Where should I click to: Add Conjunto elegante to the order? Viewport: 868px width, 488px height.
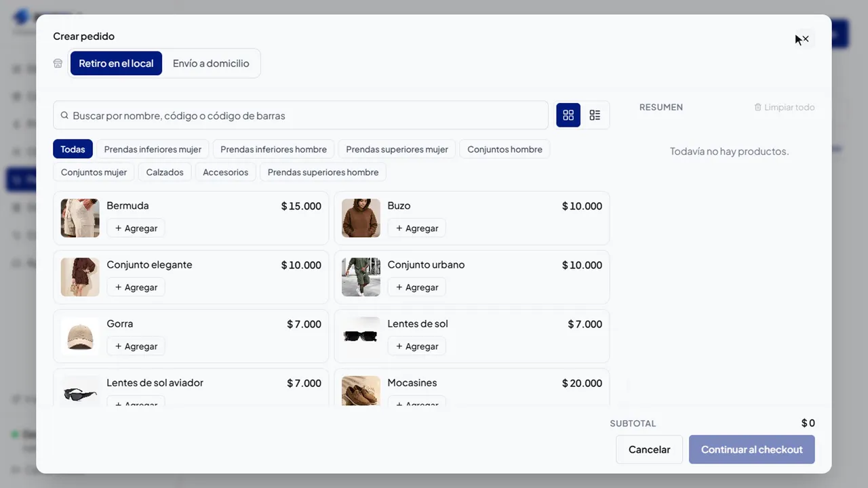(x=136, y=287)
